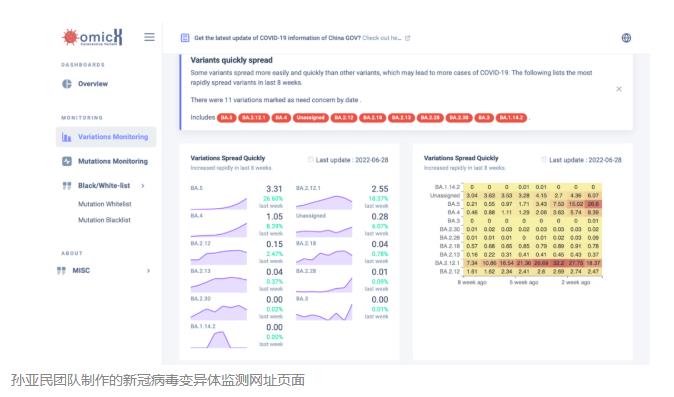
Task: Click the BA.2.12.1 row label in heatmap
Action: (447, 263)
